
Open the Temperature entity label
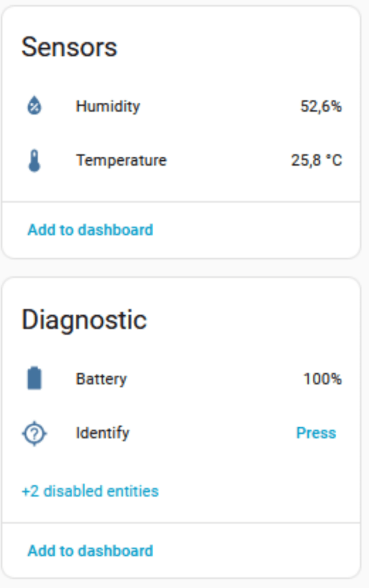[121, 160]
